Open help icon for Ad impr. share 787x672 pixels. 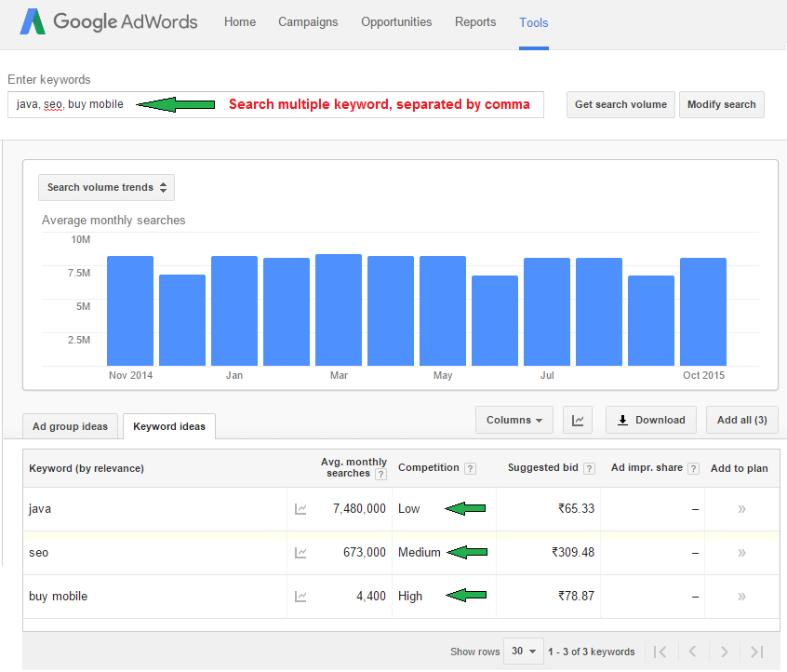pyautogui.click(x=694, y=468)
